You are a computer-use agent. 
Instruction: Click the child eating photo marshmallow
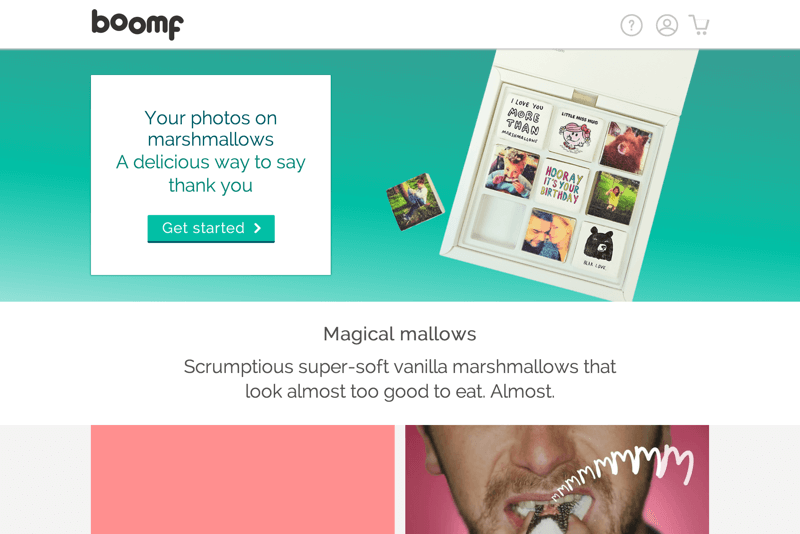click(x=512, y=172)
